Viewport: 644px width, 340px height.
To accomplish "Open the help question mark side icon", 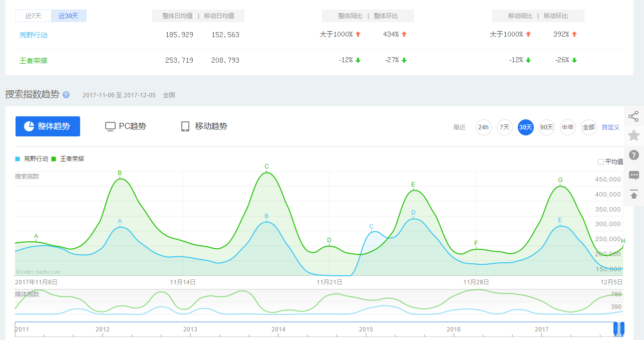I will pos(633,155).
